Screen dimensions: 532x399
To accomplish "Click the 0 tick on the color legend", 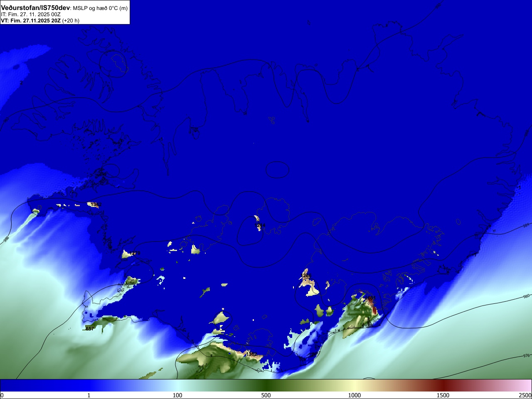I will coord(2,395).
